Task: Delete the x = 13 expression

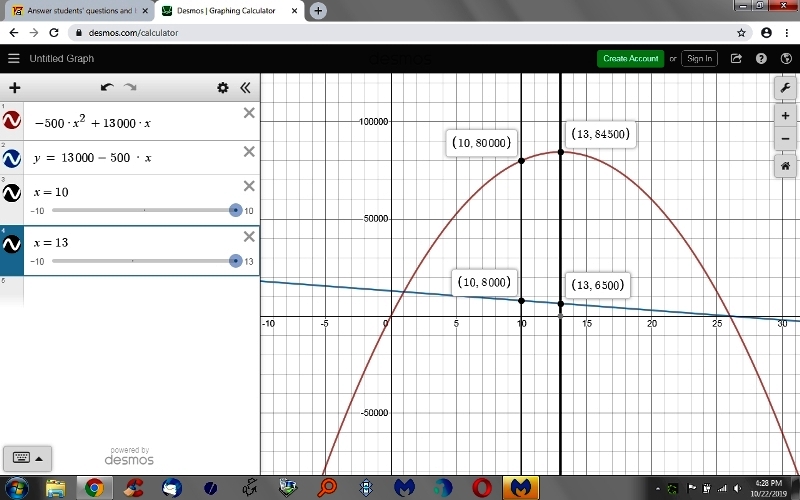Action: tap(249, 236)
